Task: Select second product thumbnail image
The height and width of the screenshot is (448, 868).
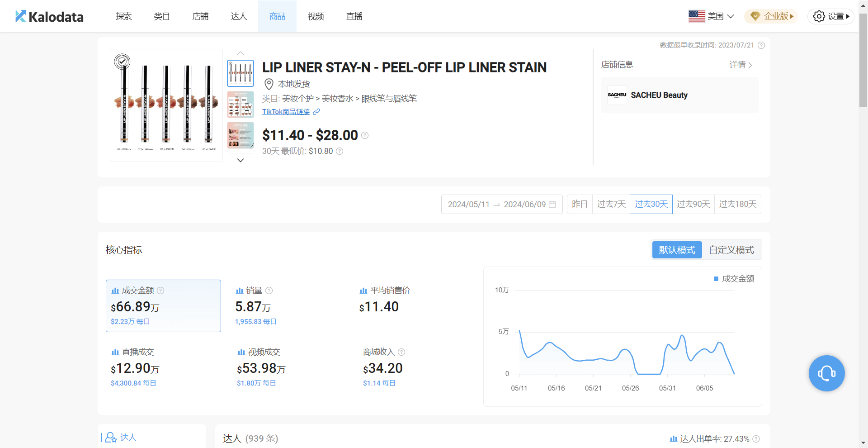Action: coord(241,104)
